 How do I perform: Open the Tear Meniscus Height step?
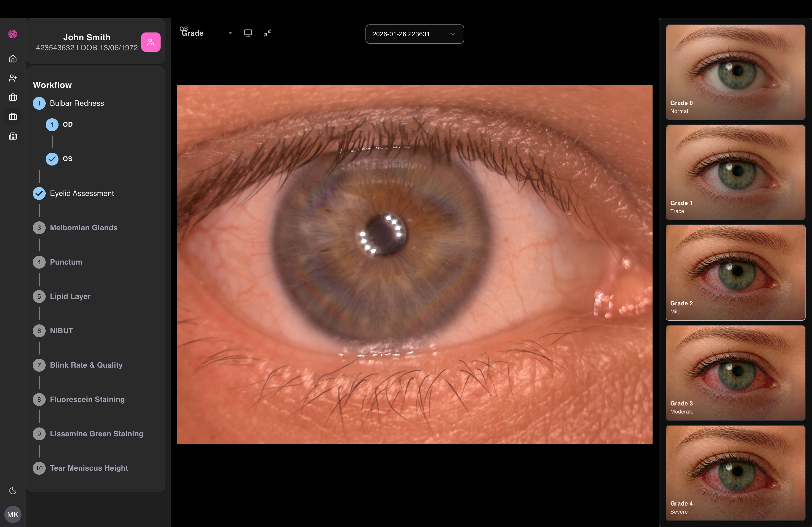tap(89, 468)
